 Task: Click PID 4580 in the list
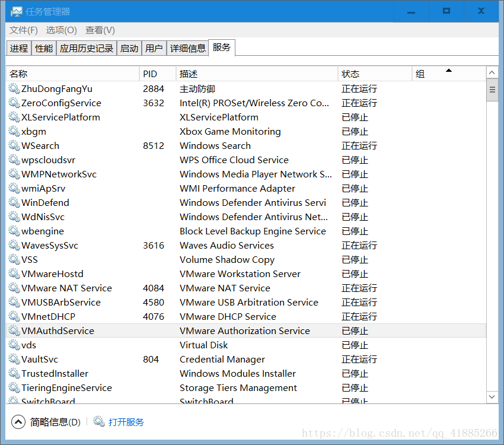(154, 302)
